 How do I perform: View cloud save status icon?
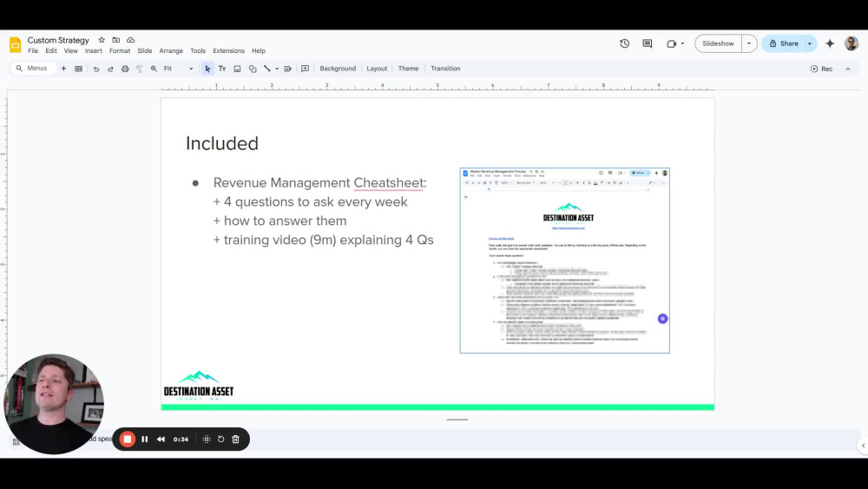click(131, 40)
